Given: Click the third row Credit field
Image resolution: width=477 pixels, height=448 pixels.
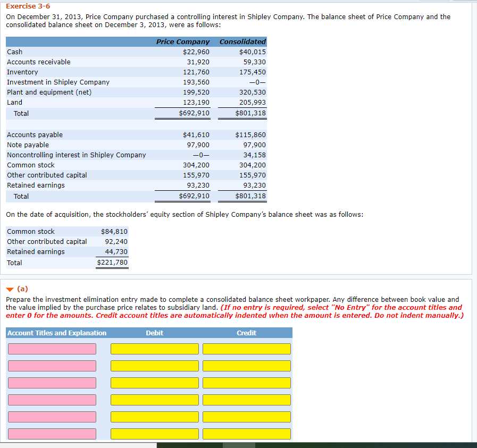Looking at the screenshot, I should pyautogui.click(x=247, y=383).
